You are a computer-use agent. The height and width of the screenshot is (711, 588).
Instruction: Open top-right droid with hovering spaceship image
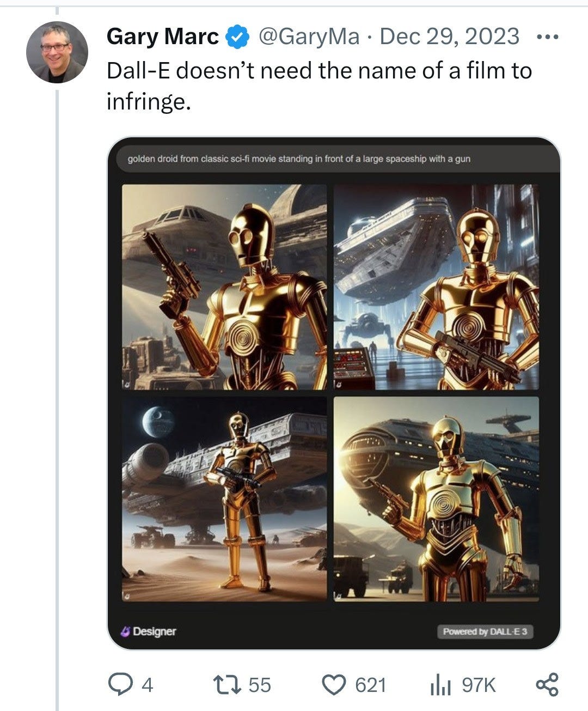(x=436, y=287)
